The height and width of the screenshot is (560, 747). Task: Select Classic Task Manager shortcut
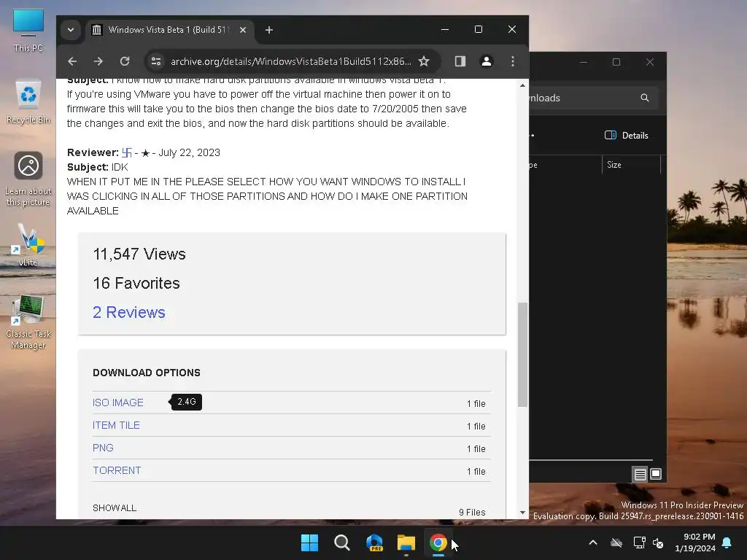(28, 322)
